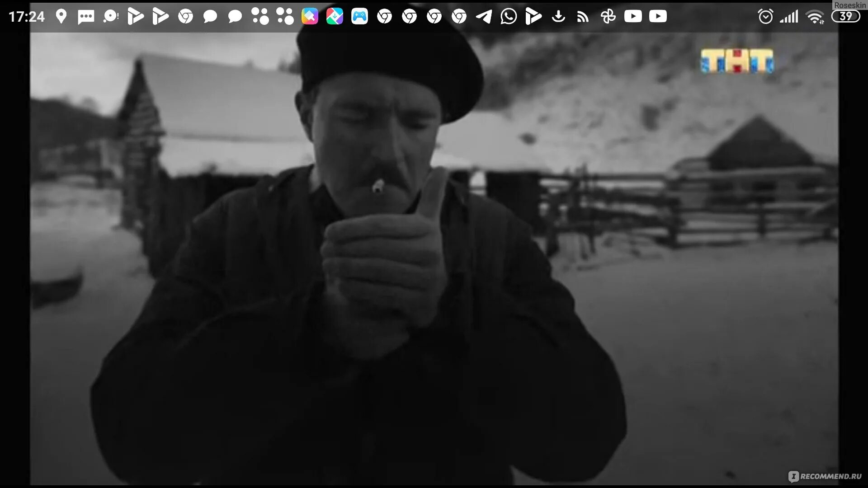
Task: Open the SMS message notification icon
Action: click(86, 17)
